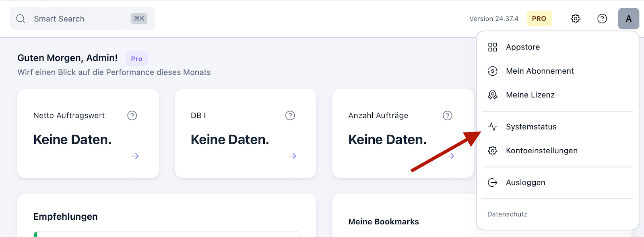Click the PRO badge button
644x237 pixels.
(539, 19)
